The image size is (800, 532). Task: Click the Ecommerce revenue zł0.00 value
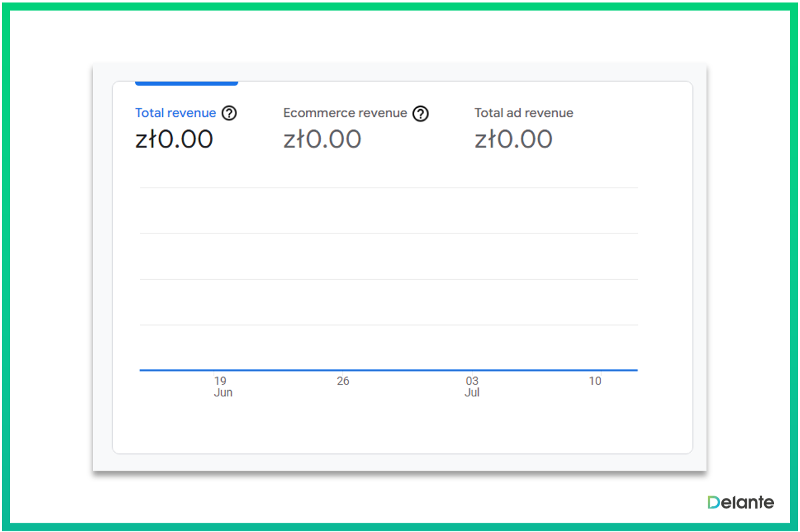322,139
